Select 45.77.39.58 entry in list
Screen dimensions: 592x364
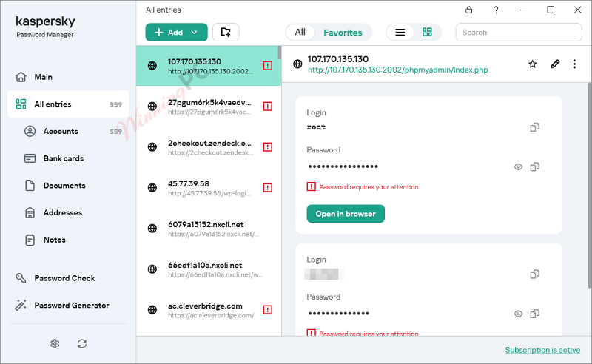point(209,188)
